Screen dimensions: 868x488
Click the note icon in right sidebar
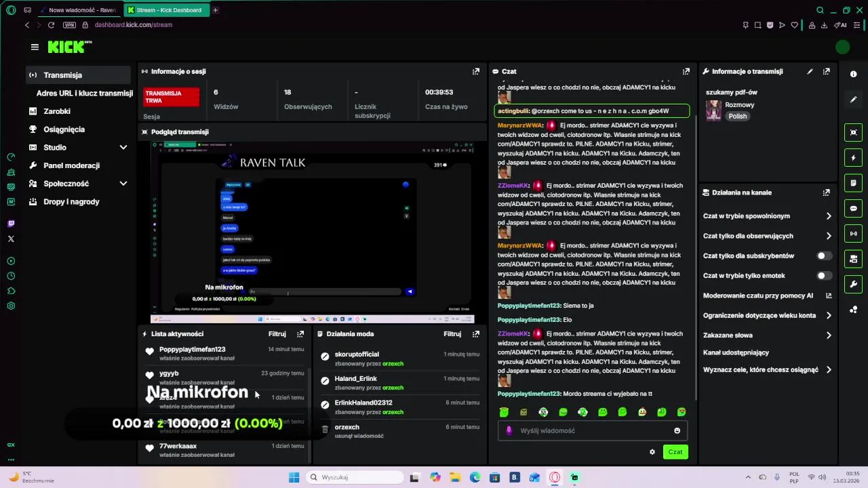[853, 183]
